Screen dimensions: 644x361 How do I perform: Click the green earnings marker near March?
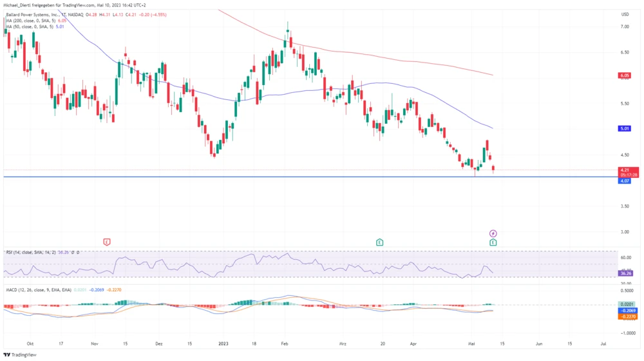coord(380,242)
